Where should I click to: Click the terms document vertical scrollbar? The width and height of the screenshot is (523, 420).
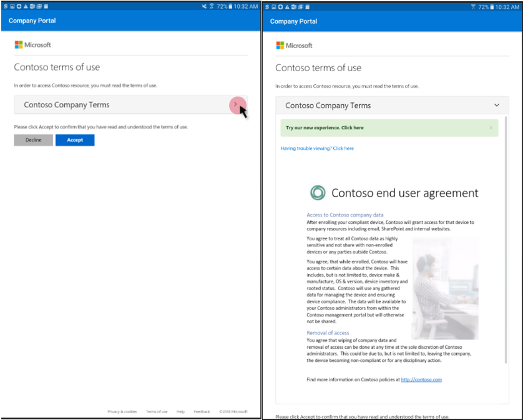[506, 240]
